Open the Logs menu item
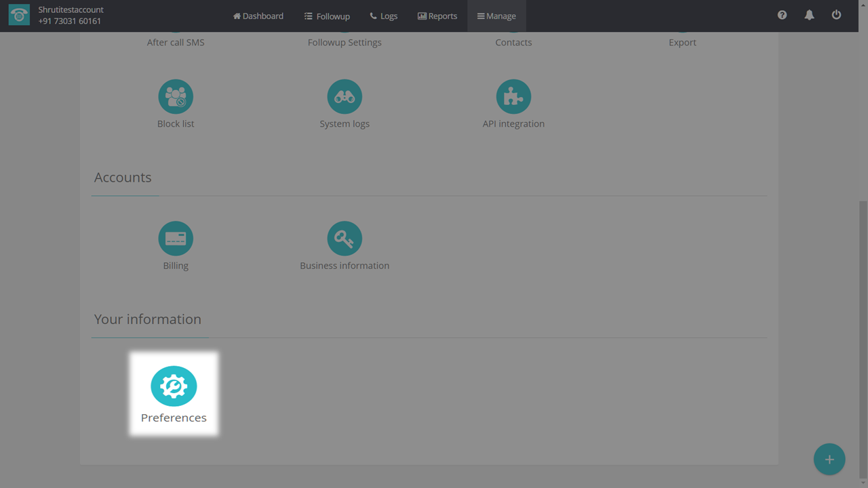The width and height of the screenshot is (868, 488). [x=384, y=16]
